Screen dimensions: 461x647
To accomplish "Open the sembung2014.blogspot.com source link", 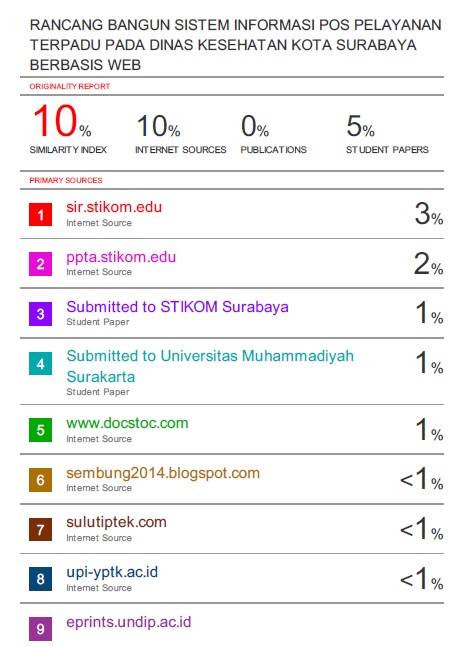I will pos(163,473).
